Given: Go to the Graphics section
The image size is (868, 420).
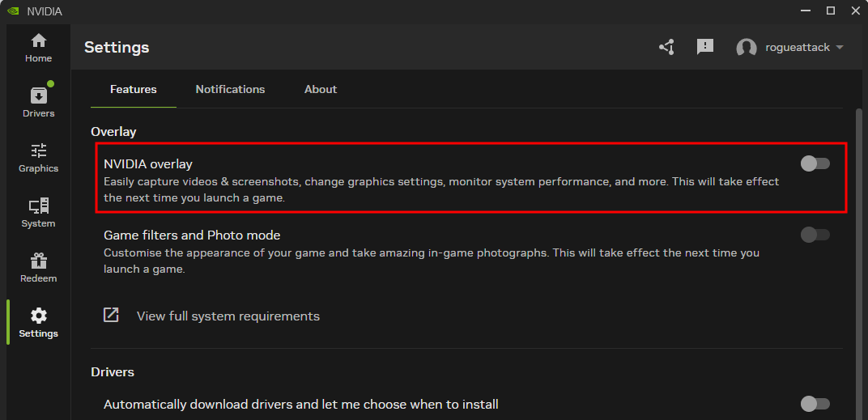Looking at the screenshot, I should 38,157.
